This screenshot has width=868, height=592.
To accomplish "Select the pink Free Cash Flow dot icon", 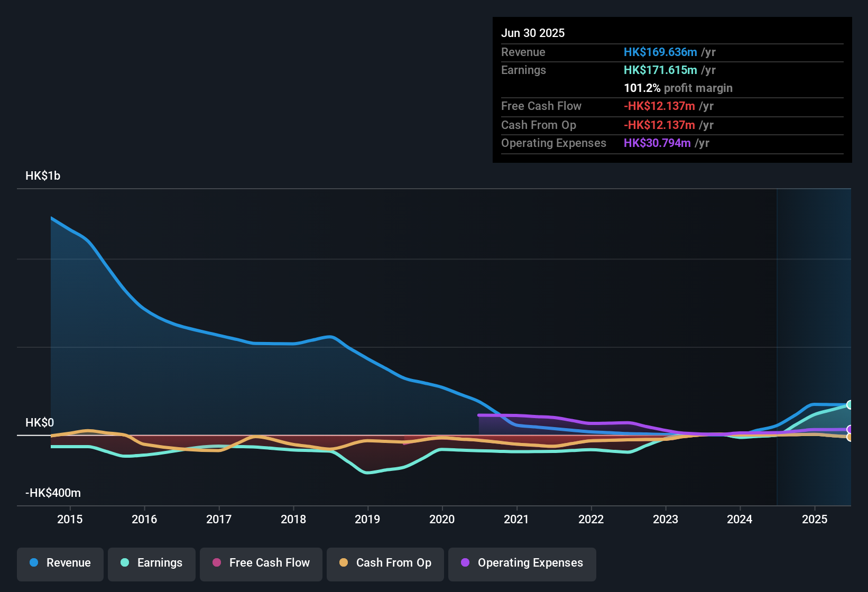I will (x=216, y=563).
